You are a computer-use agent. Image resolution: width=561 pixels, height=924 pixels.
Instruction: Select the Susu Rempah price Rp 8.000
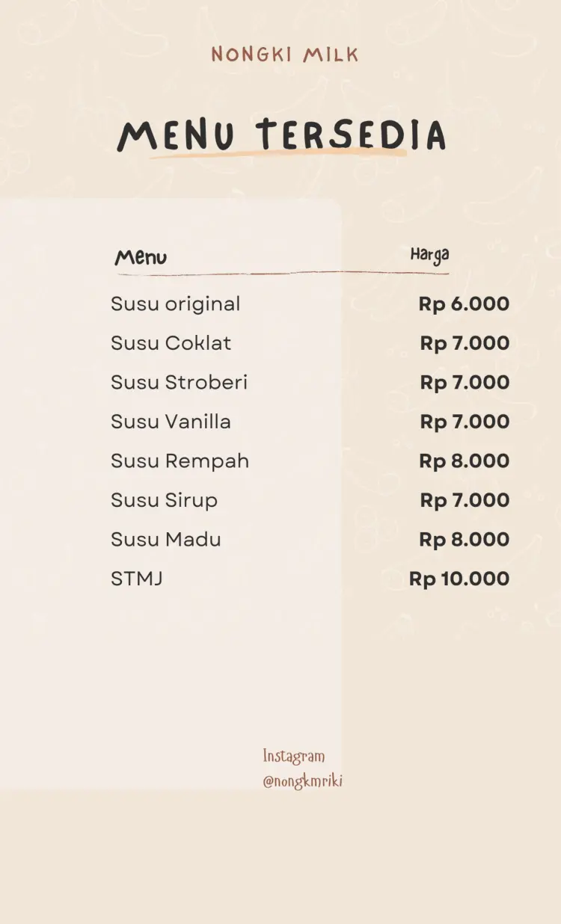pyautogui.click(x=464, y=461)
